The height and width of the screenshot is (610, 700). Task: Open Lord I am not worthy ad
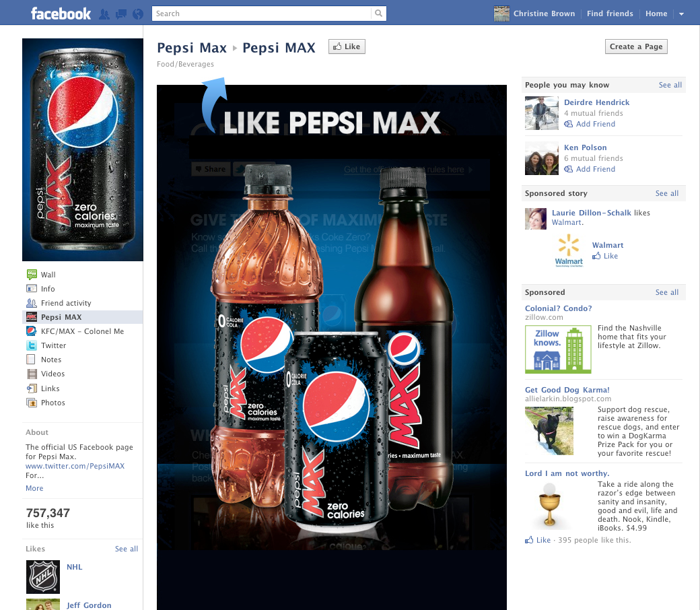click(567, 473)
